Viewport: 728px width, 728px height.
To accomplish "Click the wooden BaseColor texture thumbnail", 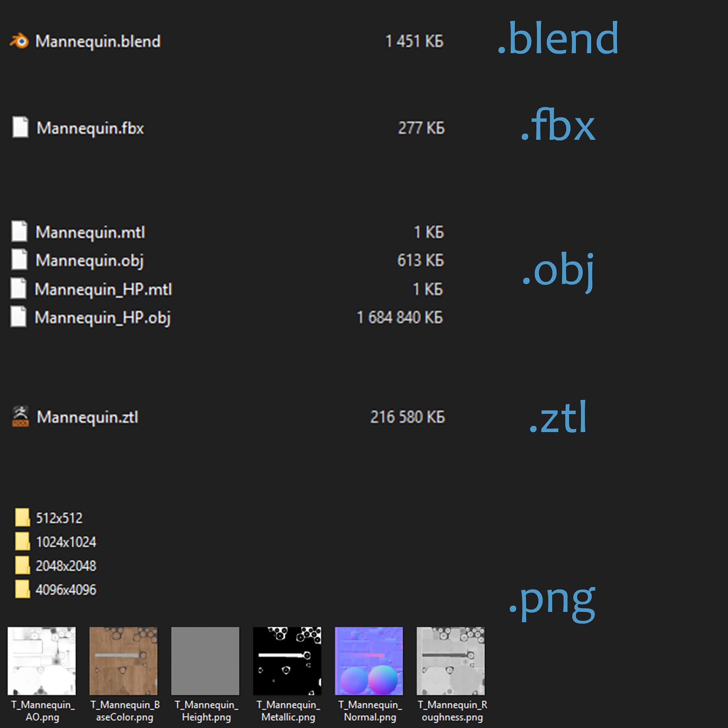I will point(123,661).
